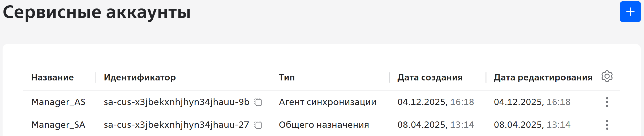Click the Сервисные аккаунты page heading
The height and width of the screenshot is (136, 644).
pyautogui.click(x=97, y=12)
